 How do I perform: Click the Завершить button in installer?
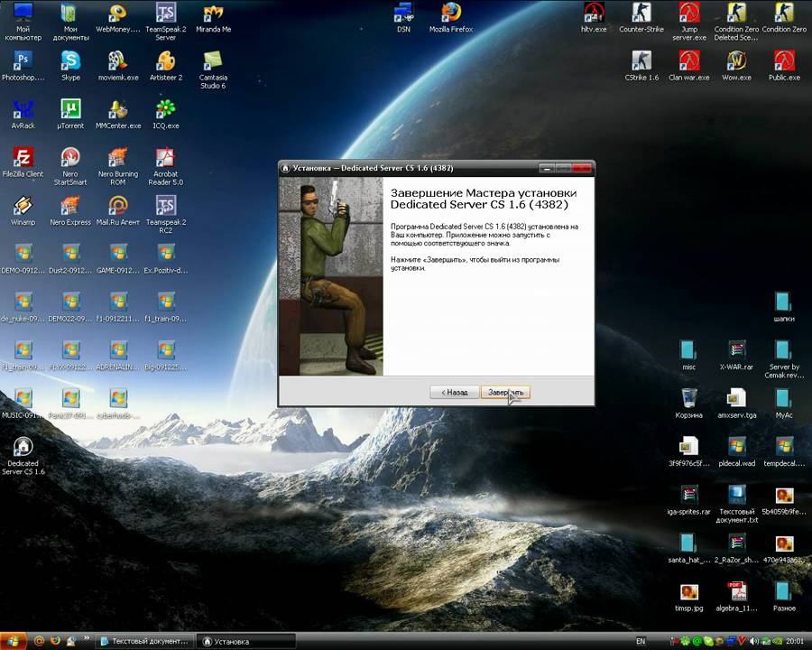(x=505, y=393)
